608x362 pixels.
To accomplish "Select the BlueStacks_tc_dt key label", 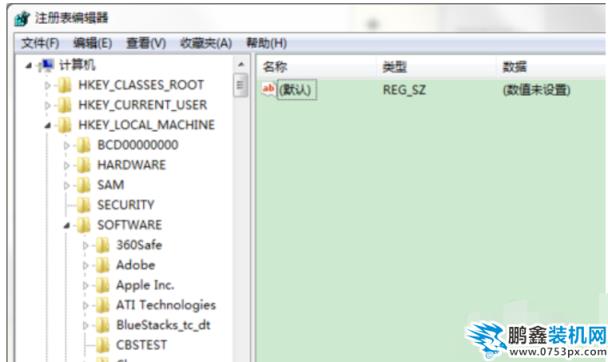I will [x=163, y=325].
